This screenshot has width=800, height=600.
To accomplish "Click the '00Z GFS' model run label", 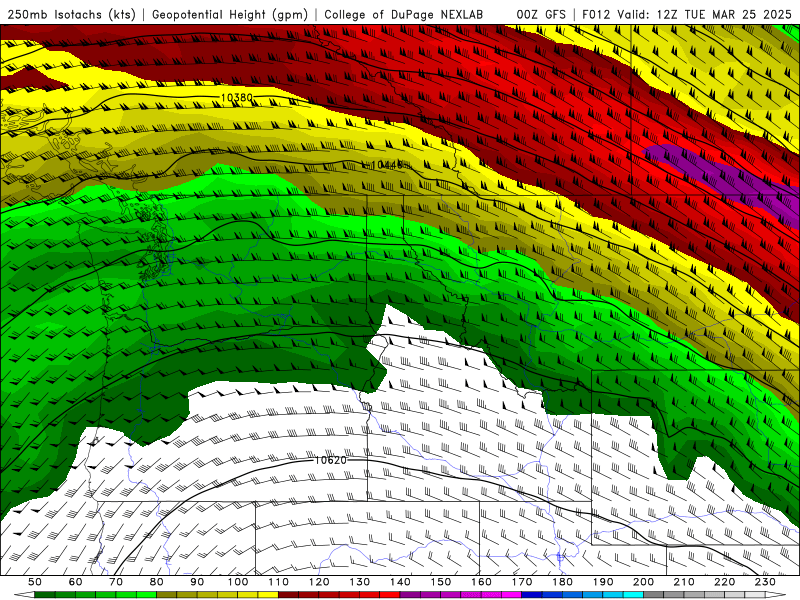I will pyautogui.click(x=541, y=15).
